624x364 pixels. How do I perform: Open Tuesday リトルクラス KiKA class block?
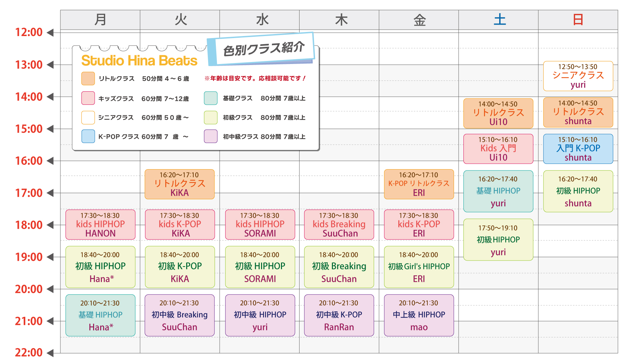(x=179, y=184)
